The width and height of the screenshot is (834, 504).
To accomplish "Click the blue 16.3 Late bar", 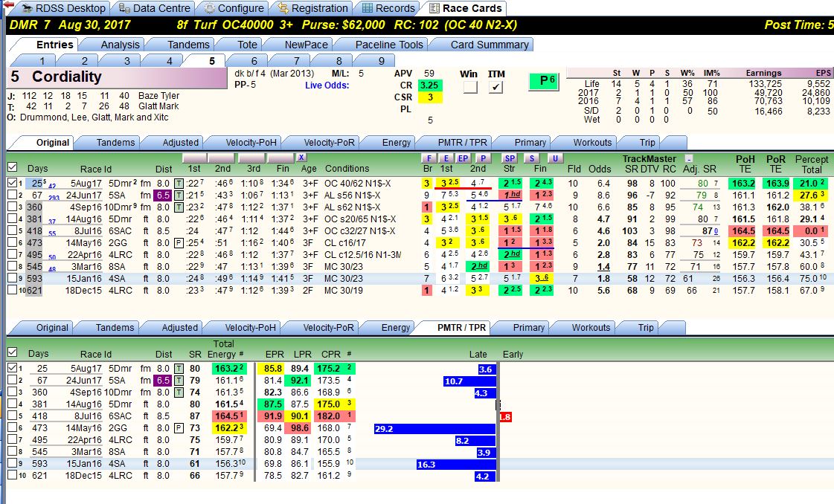I will 456,464.
